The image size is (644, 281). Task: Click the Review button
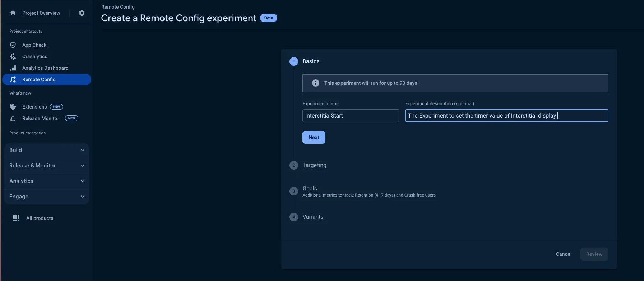[594, 254]
